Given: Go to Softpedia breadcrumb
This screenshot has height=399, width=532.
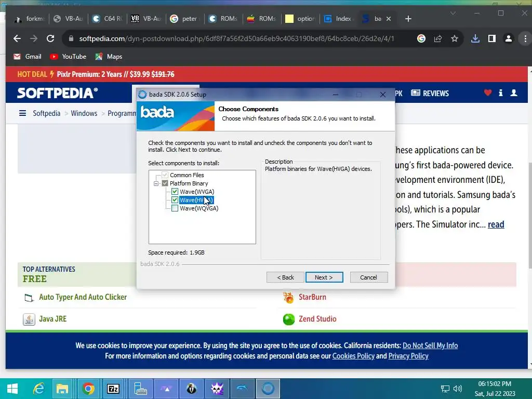Looking at the screenshot, I should (x=46, y=113).
